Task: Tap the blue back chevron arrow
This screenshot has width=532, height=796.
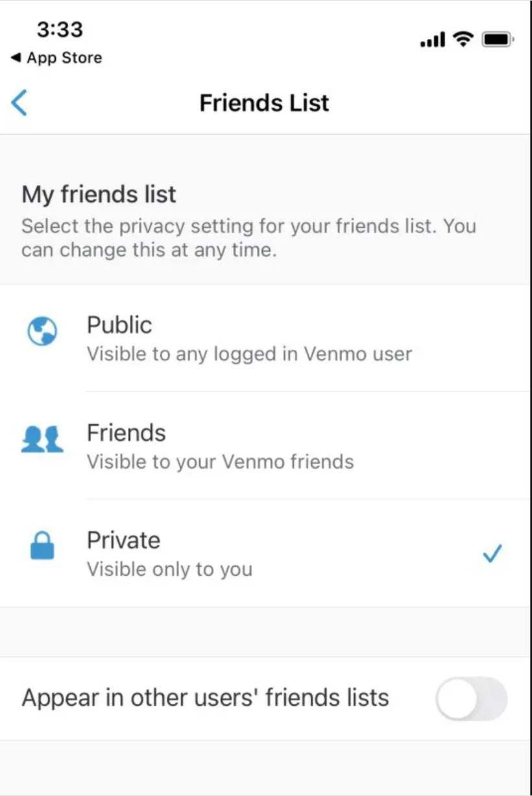Action: (19, 103)
